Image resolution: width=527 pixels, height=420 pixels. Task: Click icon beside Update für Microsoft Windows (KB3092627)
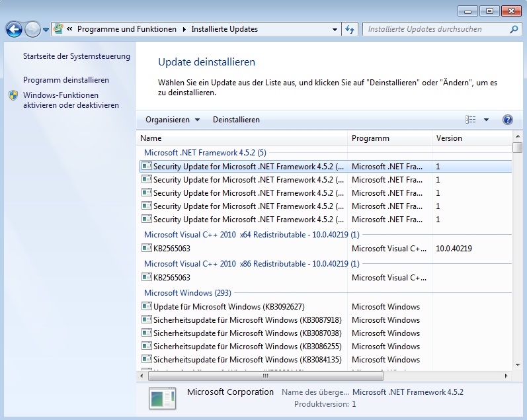[x=147, y=306]
